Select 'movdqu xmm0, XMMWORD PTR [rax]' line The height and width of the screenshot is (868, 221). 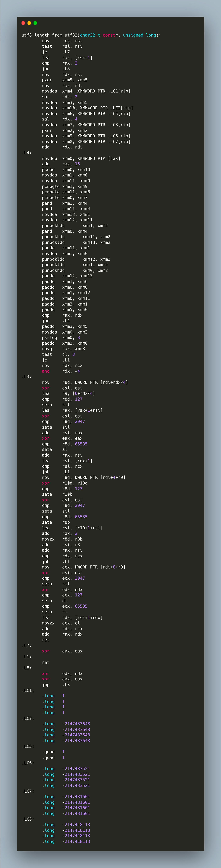81,158
